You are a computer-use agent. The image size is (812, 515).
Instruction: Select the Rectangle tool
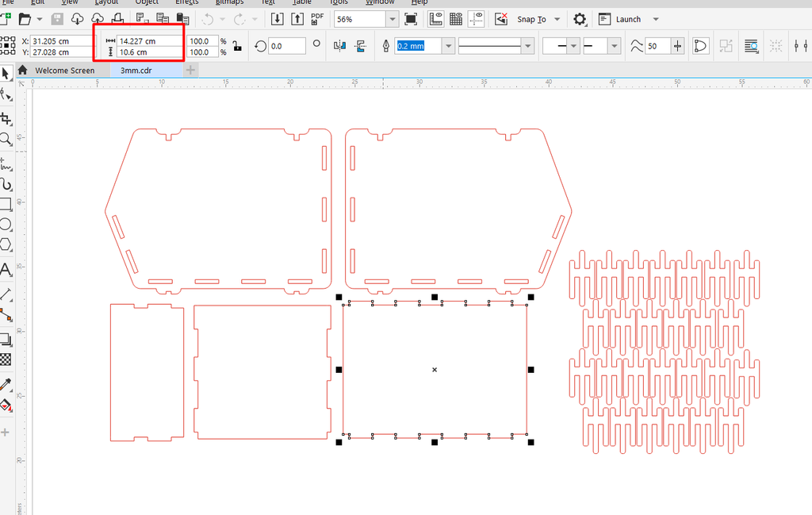pos(6,204)
